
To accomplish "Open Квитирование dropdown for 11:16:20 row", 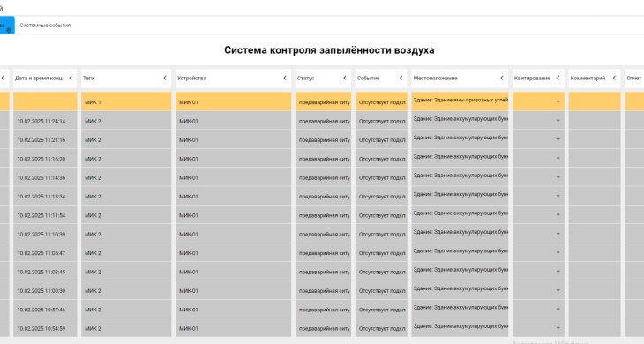I will (558, 159).
